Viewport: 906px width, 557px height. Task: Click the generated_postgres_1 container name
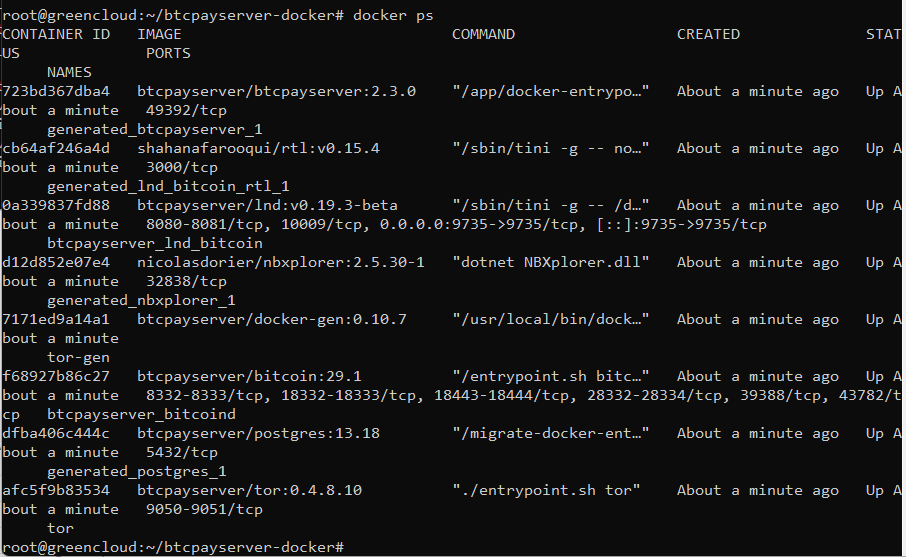(x=136, y=471)
